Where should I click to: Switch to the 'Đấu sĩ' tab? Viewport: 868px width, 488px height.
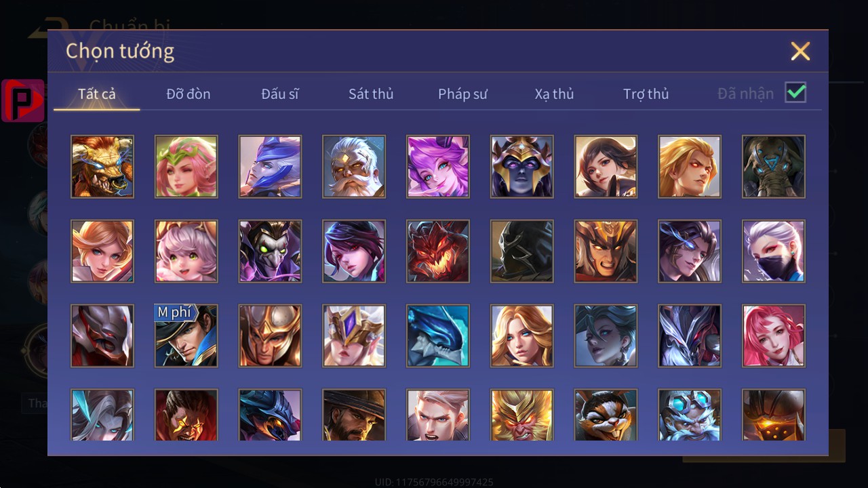pos(280,94)
